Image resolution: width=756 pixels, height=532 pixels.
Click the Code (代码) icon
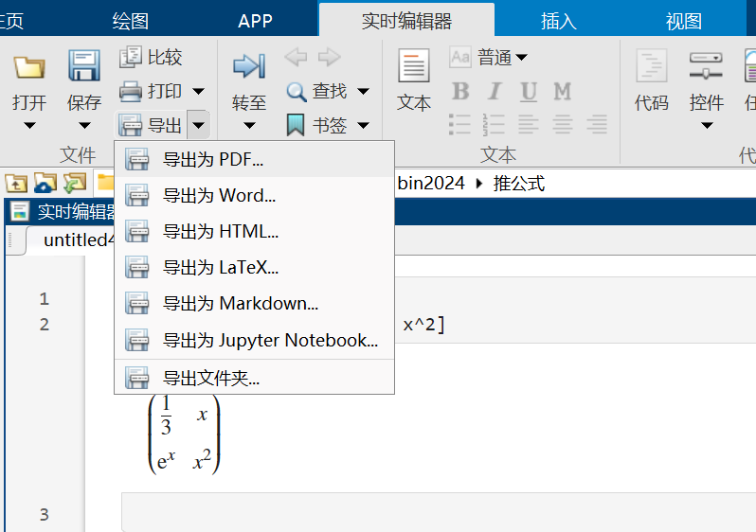tap(652, 65)
